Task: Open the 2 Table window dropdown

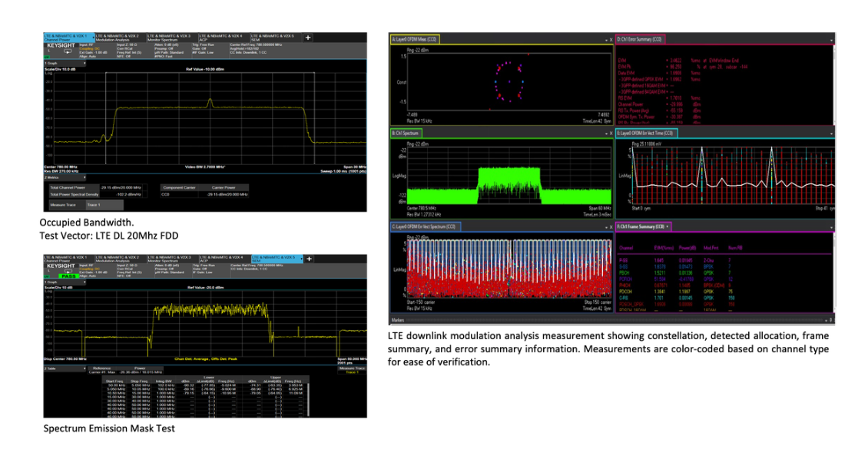Action: [x=65, y=368]
